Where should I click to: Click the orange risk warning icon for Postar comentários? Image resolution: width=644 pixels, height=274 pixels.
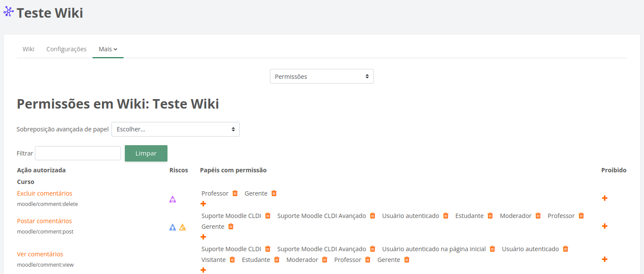click(182, 227)
